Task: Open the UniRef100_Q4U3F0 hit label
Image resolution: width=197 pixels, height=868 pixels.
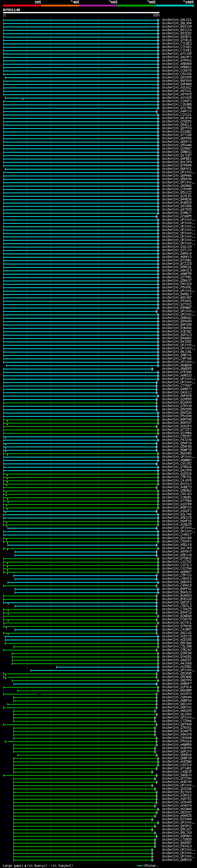Action: 177,57
